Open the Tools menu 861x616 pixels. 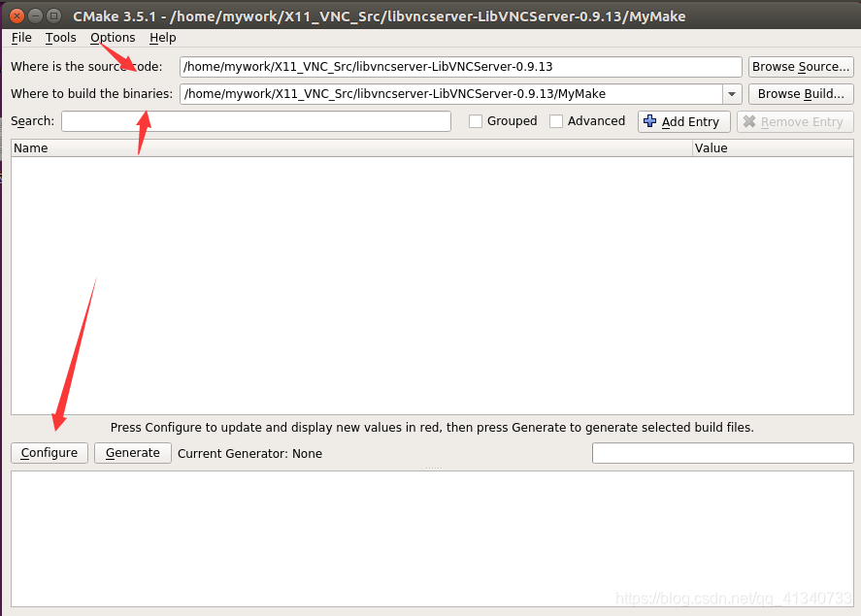click(x=60, y=37)
